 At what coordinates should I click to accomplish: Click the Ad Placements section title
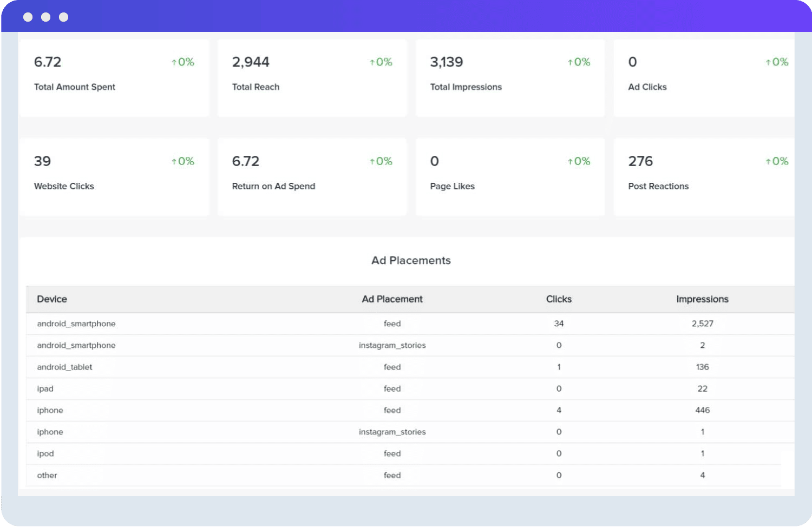[x=410, y=260]
